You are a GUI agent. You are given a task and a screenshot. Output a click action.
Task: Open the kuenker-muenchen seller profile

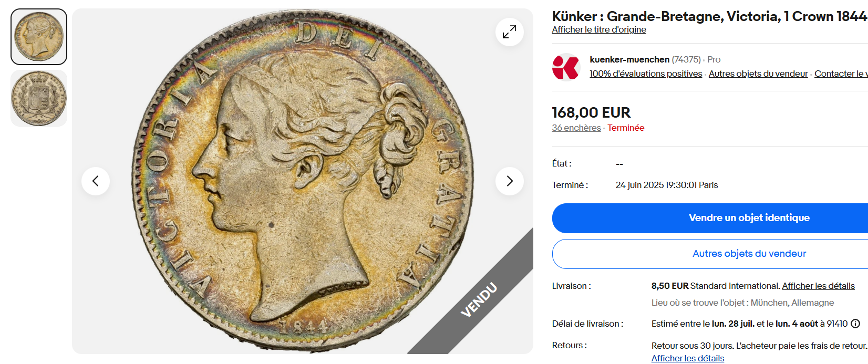pyautogui.click(x=629, y=59)
